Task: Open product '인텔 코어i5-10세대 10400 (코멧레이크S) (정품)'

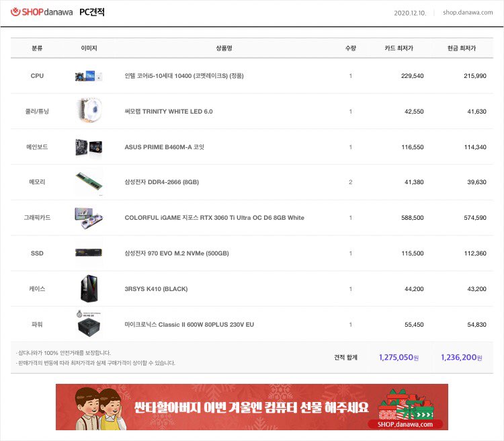Action: (x=184, y=76)
